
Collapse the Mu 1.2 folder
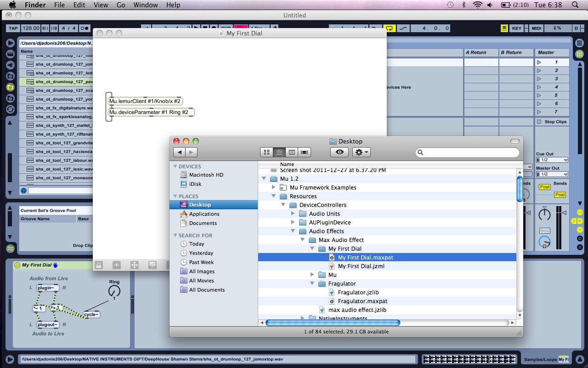[264, 178]
